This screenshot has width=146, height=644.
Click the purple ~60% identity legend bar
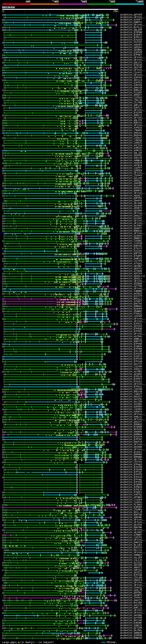coord(73,4)
